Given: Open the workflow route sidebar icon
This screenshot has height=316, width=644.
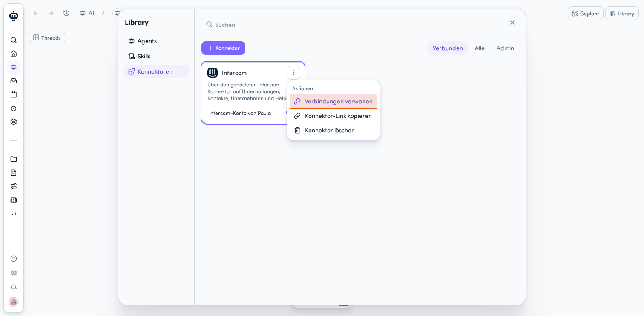Looking at the screenshot, I should point(14,186).
